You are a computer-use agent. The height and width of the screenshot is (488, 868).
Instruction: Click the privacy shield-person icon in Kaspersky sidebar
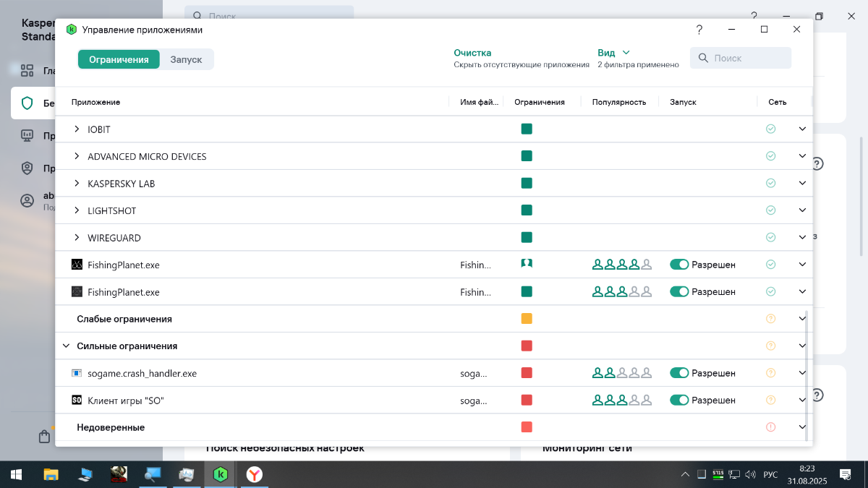[x=27, y=168]
